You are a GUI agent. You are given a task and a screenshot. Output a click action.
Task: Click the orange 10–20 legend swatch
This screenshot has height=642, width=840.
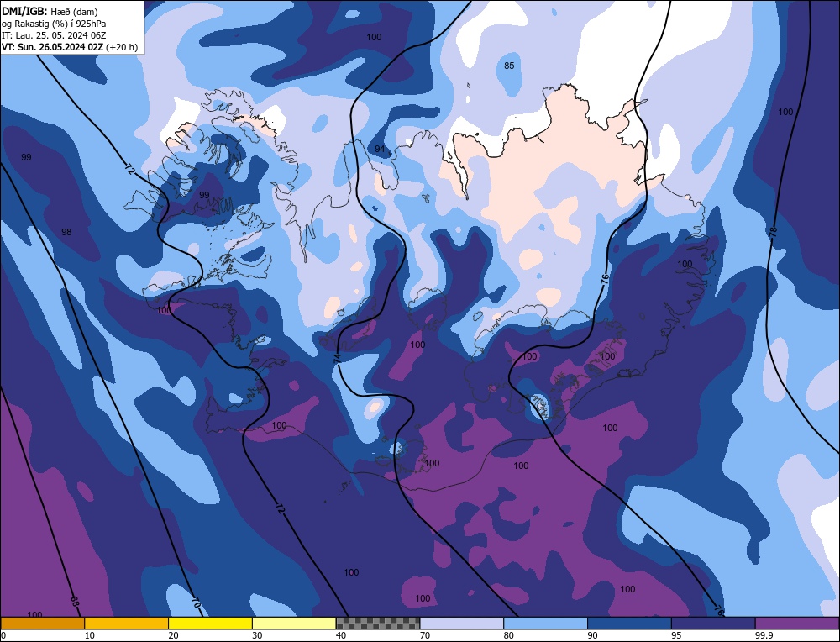click(x=127, y=624)
